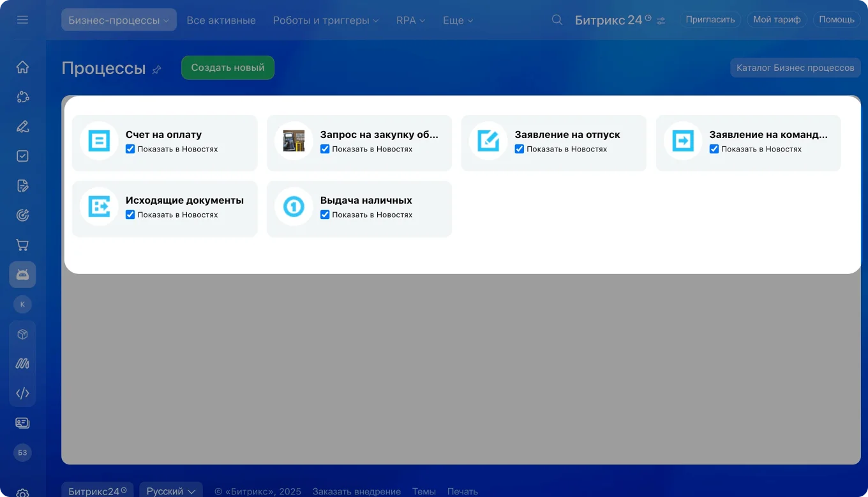Click the checkmark tasks icon in sidebar
This screenshot has height=497, width=868.
22,156
